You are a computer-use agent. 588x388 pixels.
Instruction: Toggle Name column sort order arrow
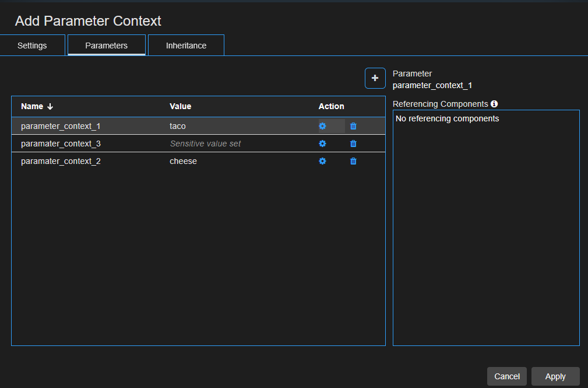tap(50, 106)
